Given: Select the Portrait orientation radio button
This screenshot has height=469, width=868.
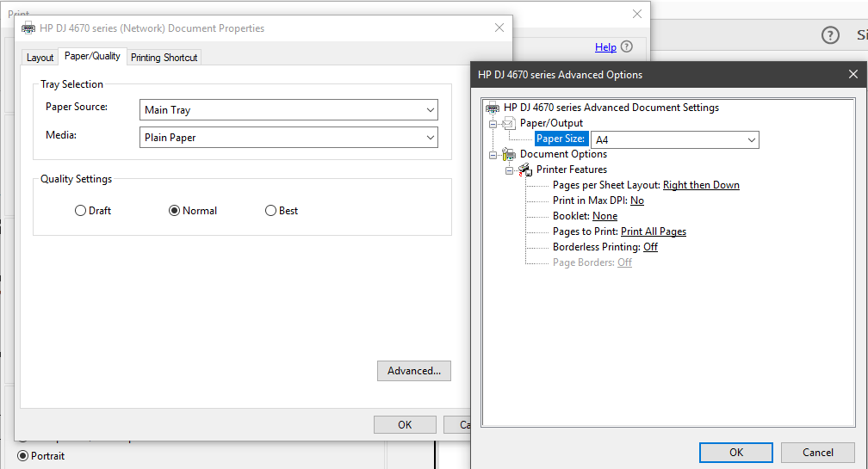Looking at the screenshot, I should pyautogui.click(x=22, y=456).
